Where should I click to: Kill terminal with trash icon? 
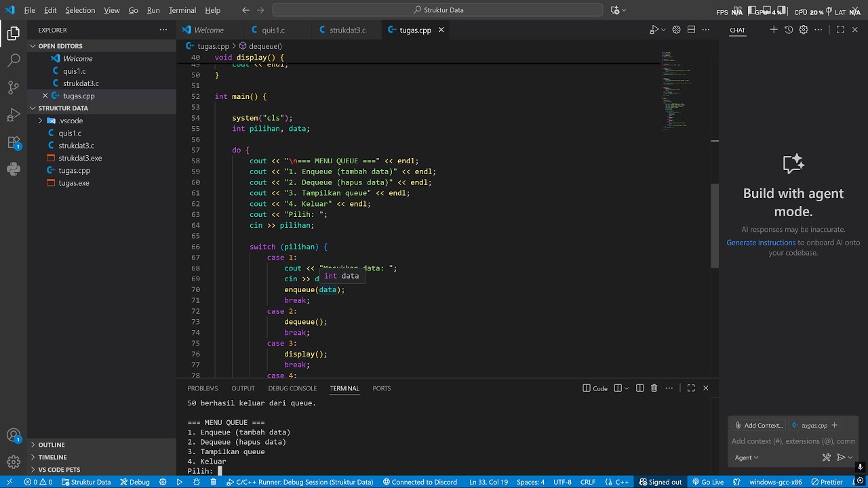click(654, 388)
